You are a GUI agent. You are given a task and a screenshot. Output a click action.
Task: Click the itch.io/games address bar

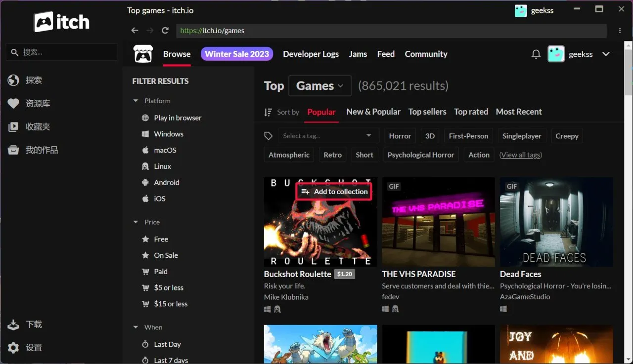click(x=391, y=31)
